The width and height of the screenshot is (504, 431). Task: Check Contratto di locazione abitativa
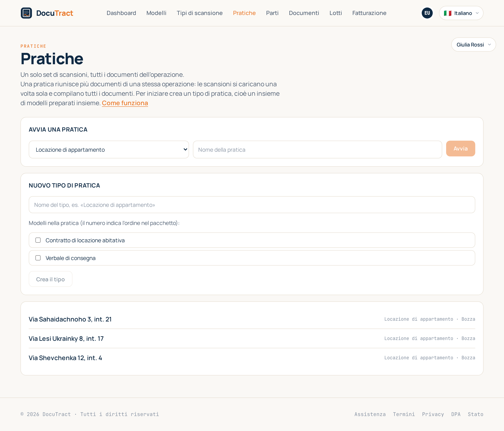click(38, 240)
